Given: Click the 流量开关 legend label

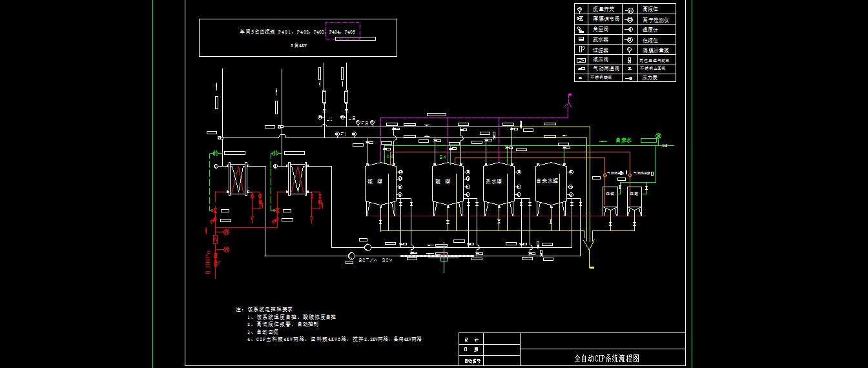Looking at the screenshot, I should (603, 10).
